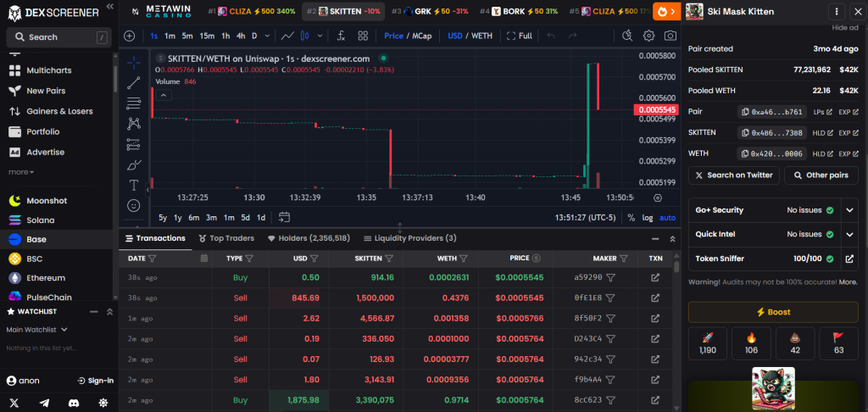Open the quick search magnifier in chart toolbar
This screenshot has height=412, width=868.
click(x=627, y=36)
